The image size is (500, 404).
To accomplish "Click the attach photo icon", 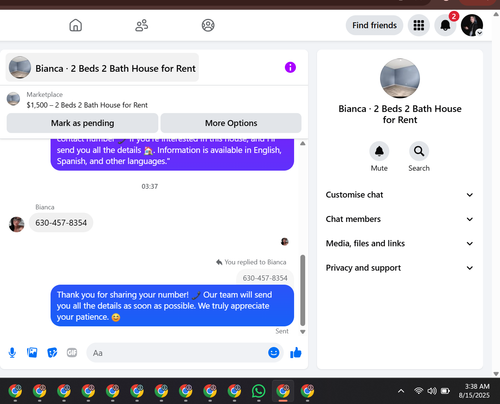I will 32,353.
